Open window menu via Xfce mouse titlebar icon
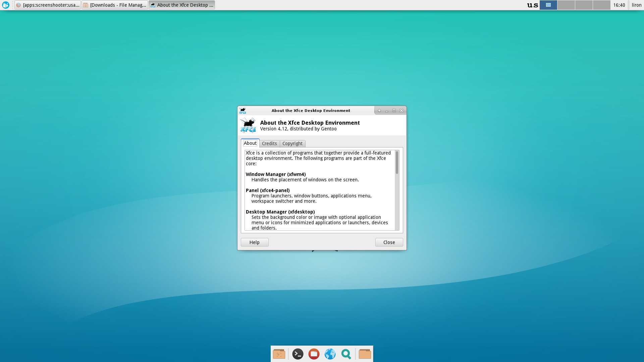This screenshot has height=362, width=644. click(x=243, y=111)
